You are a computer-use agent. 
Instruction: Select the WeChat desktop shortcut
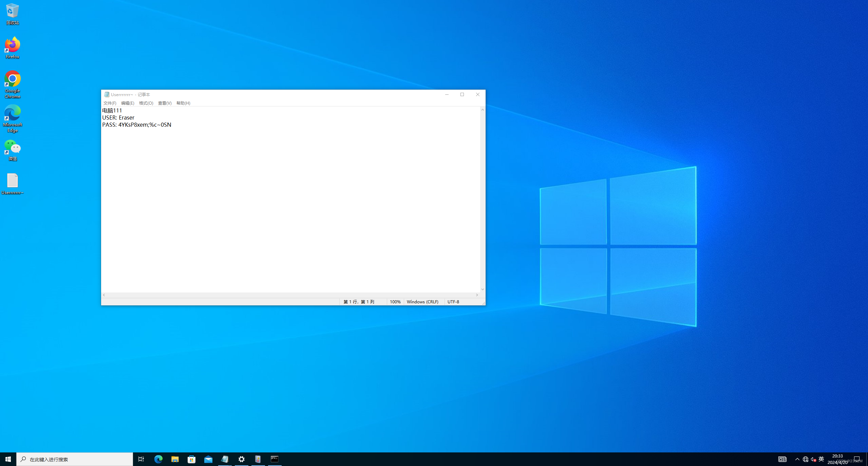point(12,149)
